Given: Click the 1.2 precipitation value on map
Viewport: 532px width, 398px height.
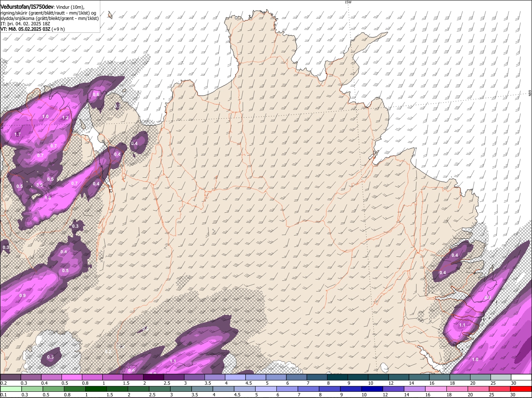Looking at the screenshot, I should (65, 118).
